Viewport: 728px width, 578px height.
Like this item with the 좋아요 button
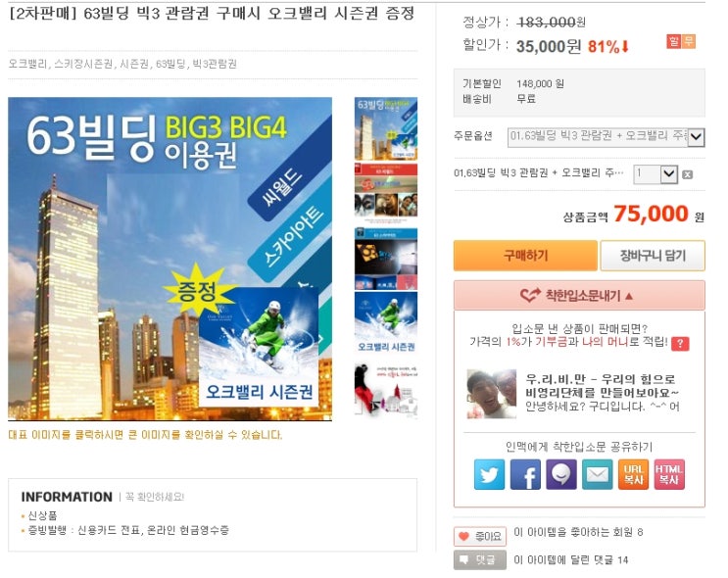[x=479, y=536]
